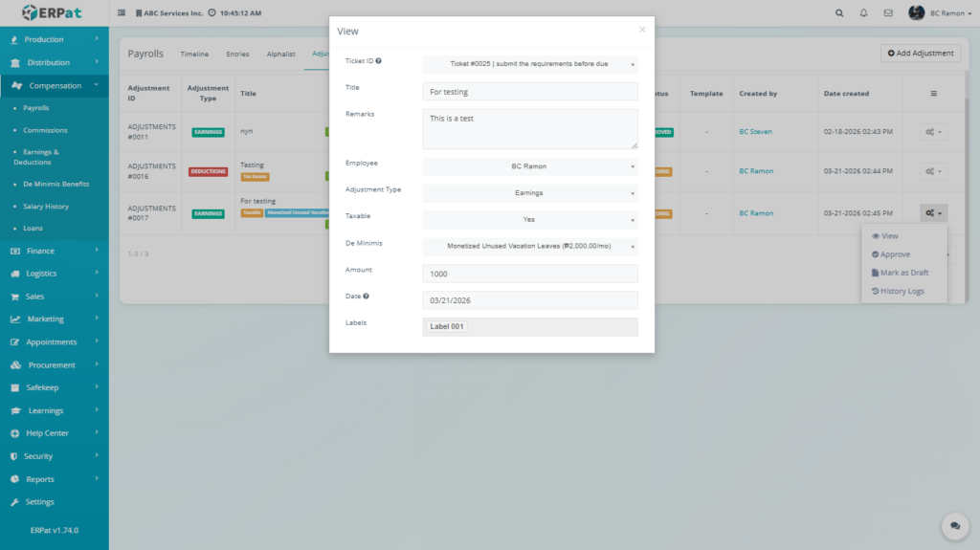Click the Add Adjustment button

921,54
